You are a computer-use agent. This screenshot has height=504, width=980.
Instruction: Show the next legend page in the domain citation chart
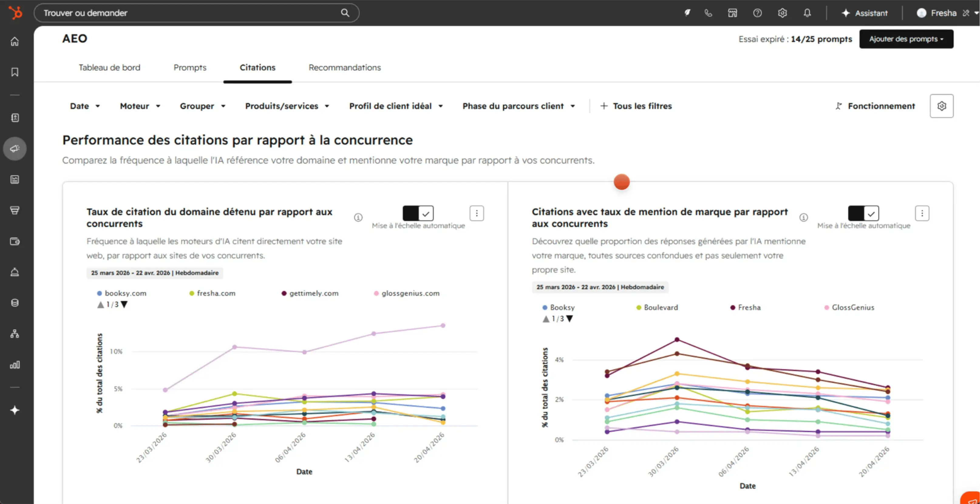pos(124,304)
